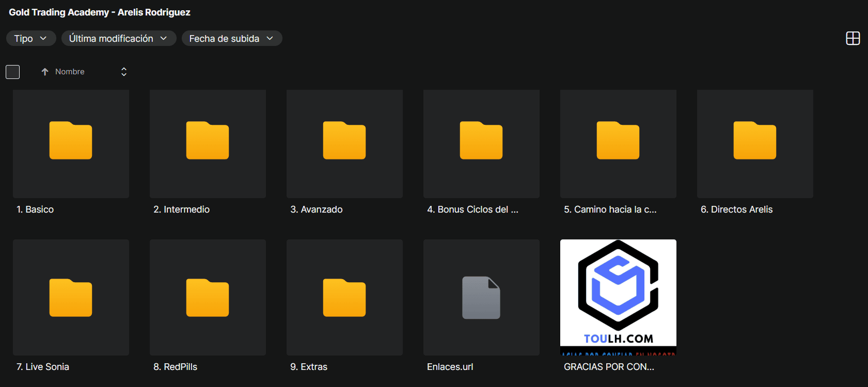Click the 5. Camino hacia la c... label

[610, 209]
